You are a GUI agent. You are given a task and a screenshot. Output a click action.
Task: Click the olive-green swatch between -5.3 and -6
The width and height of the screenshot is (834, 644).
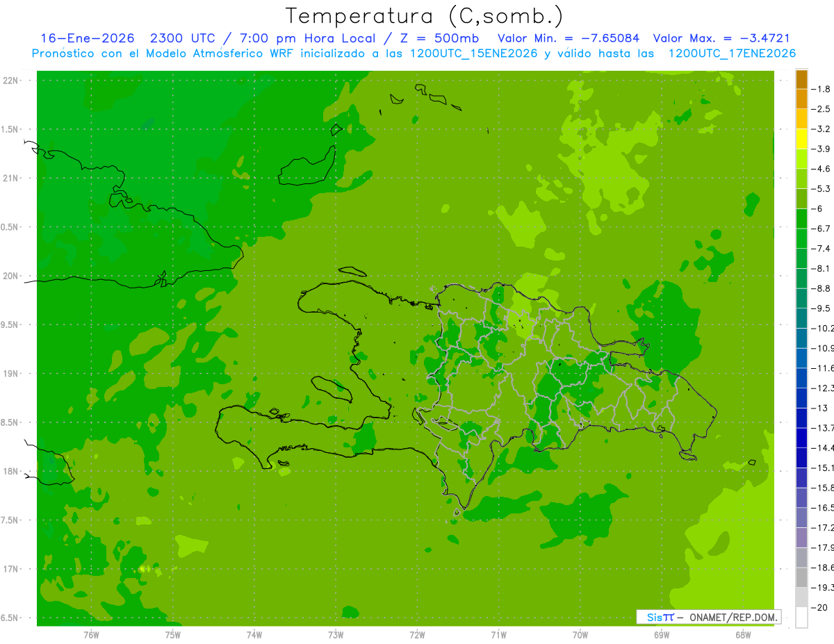click(801, 199)
